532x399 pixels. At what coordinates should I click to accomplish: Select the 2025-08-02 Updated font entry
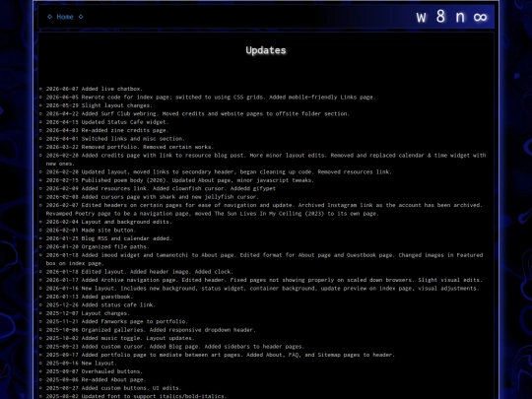click(x=136, y=396)
